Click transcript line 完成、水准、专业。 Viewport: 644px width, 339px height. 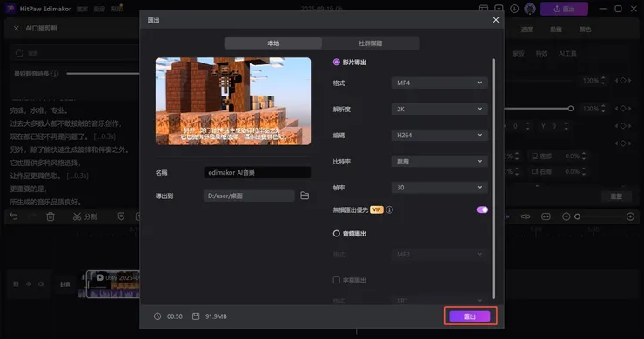click(x=39, y=110)
